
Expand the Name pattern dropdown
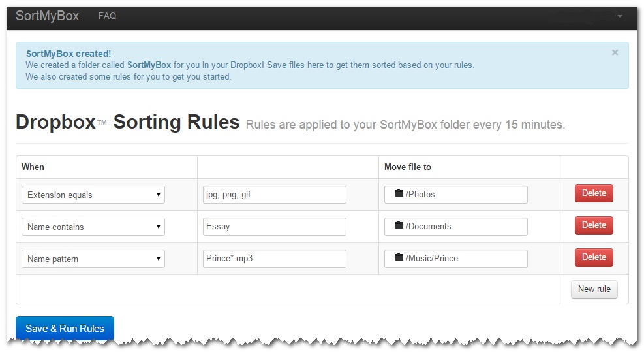pyautogui.click(x=93, y=259)
